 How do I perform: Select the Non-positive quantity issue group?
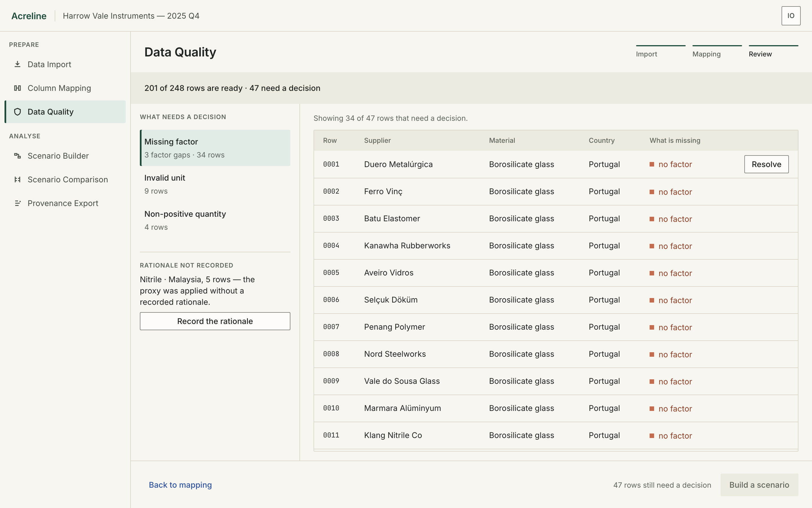coord(215,220)
